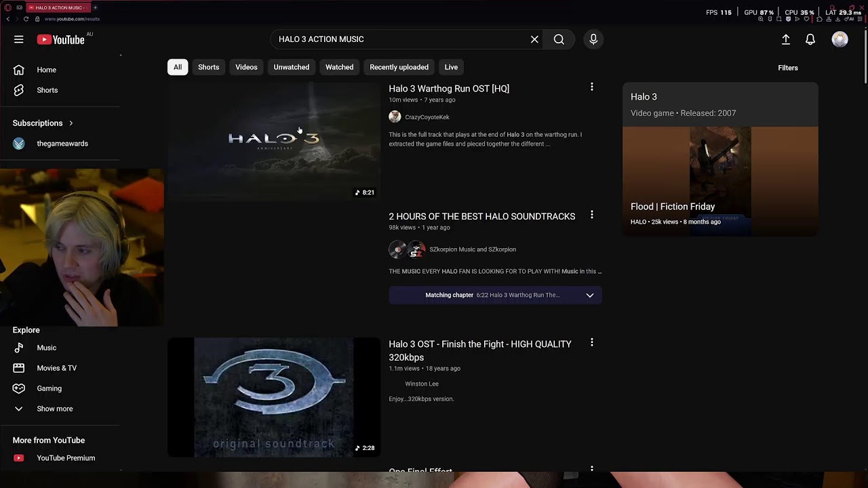
Task: Start voice search with the microphone
Action: point(593,39)
